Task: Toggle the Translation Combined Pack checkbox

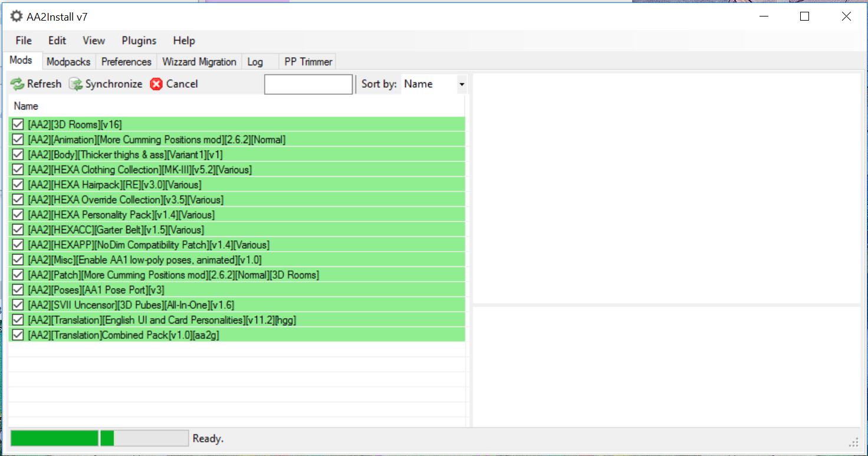Action: 18,335
